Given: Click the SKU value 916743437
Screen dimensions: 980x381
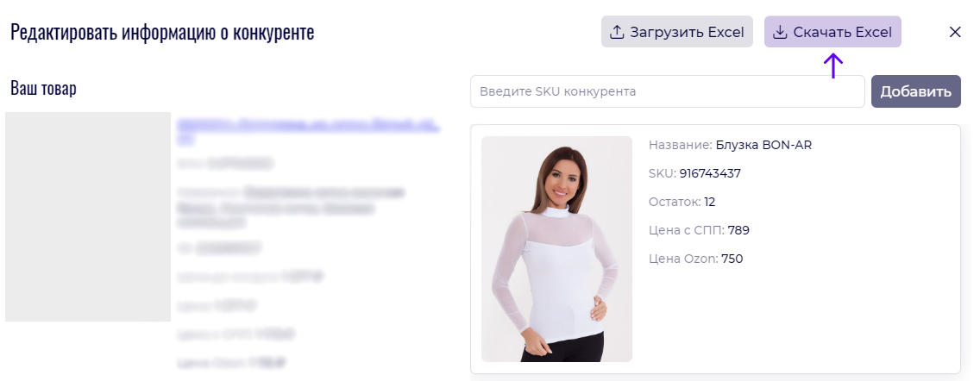Looking at the screenshot, I should click(x=710, y=173).
